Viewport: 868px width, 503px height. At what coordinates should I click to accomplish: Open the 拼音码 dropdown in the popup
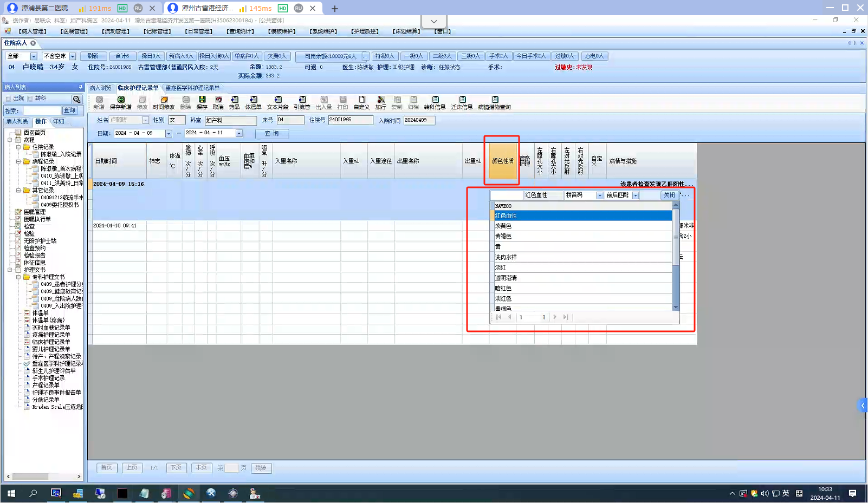600,195
